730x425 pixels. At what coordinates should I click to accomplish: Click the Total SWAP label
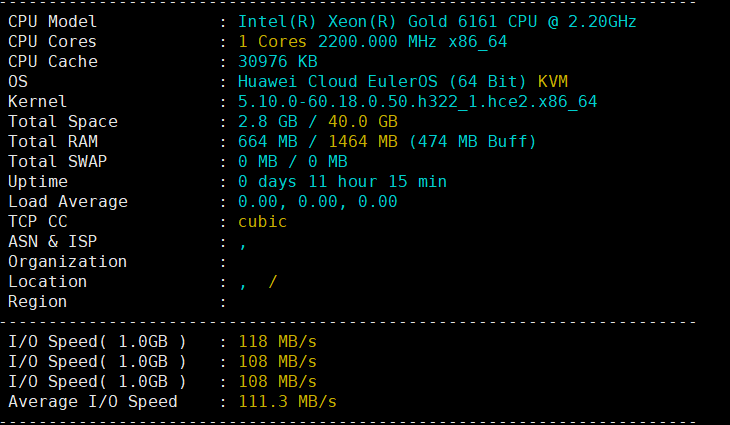57,162
